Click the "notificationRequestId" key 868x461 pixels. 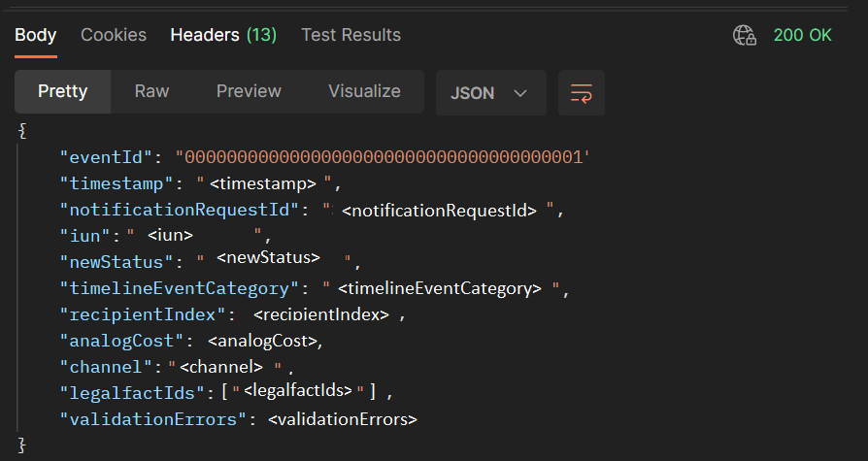[183, 209]
